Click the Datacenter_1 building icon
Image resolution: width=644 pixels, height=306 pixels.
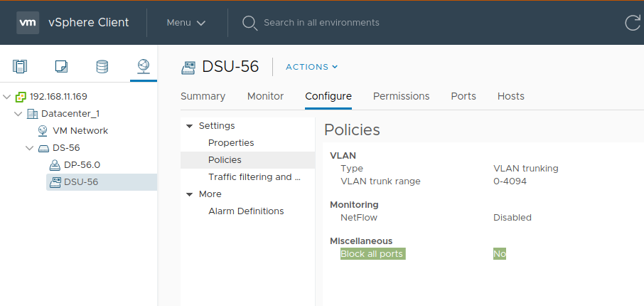coord(32,114)
